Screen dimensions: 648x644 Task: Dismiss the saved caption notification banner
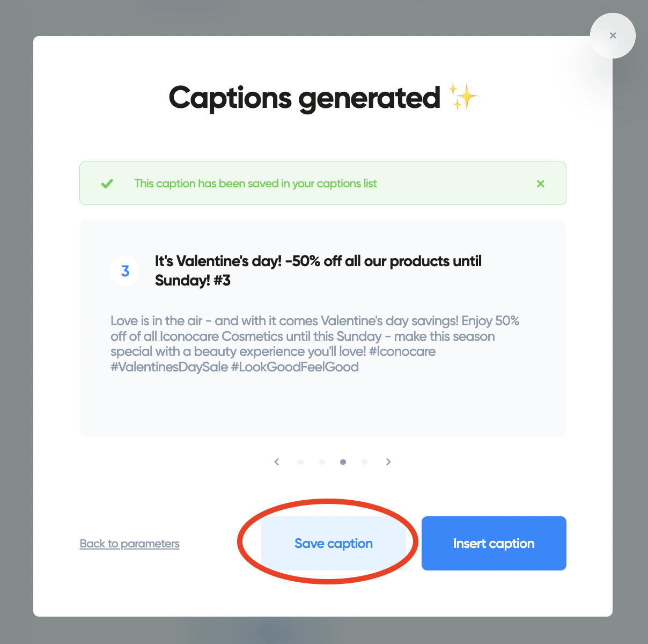[541, 184]
